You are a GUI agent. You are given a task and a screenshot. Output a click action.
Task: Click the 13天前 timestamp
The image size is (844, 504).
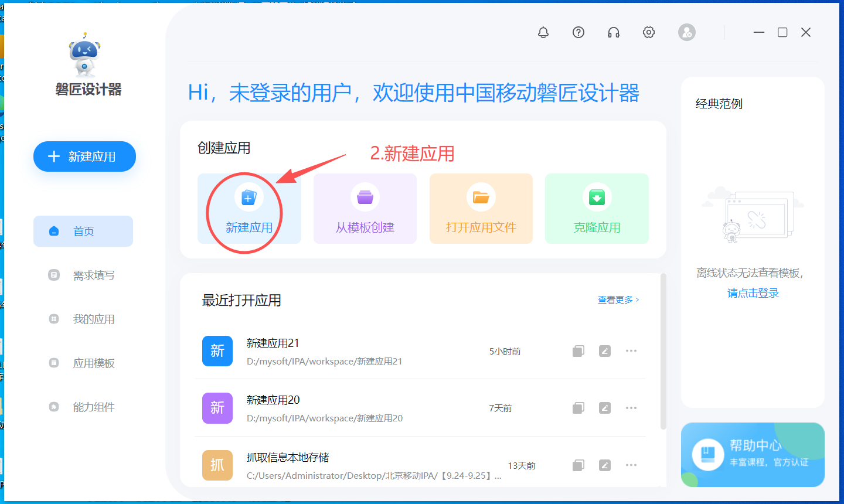pos(522,466)
